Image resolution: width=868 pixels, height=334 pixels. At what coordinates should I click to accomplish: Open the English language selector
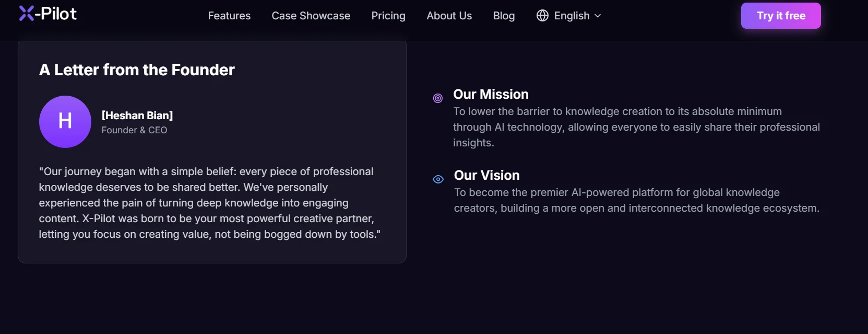click(572, 16)
